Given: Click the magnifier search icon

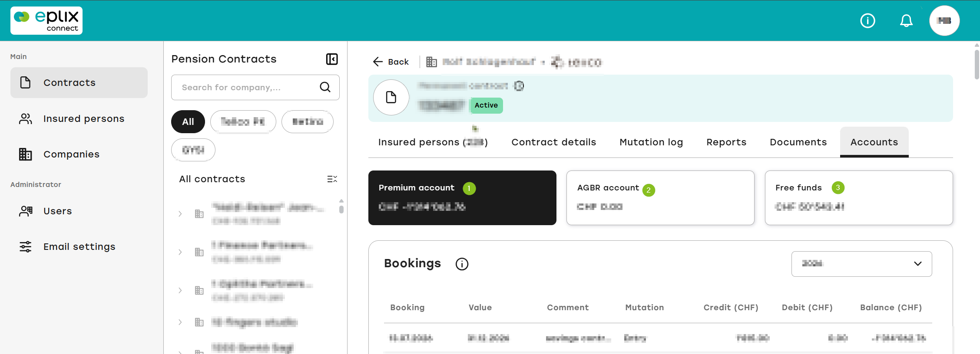Looking at the screenshot, I should (325, 87).
